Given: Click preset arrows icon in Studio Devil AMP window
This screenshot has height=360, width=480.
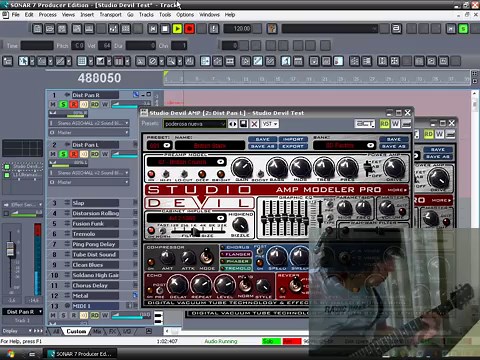Looking at the screenshot, I should pos(233,124).
